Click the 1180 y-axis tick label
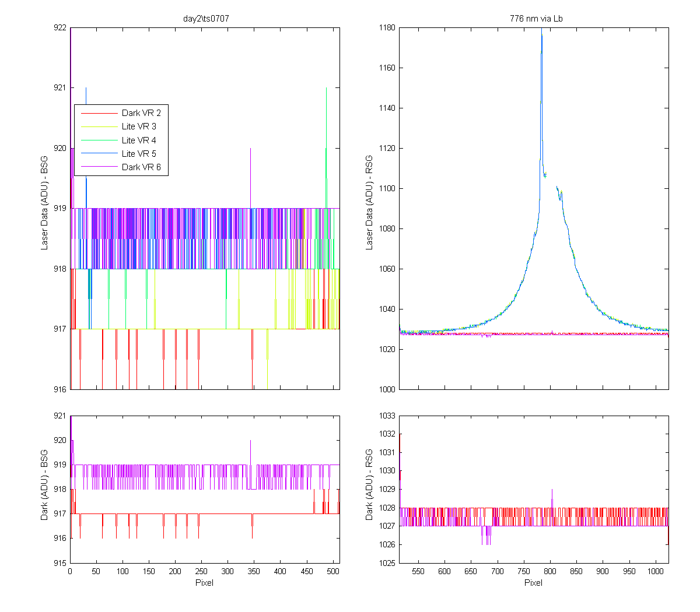Image resolution: width=700 pixels, height=612 pixels. pos(387,27)
